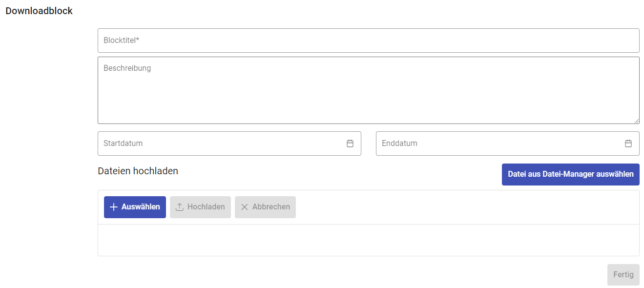Focus the Blocktitel input field

coord(368,41)
